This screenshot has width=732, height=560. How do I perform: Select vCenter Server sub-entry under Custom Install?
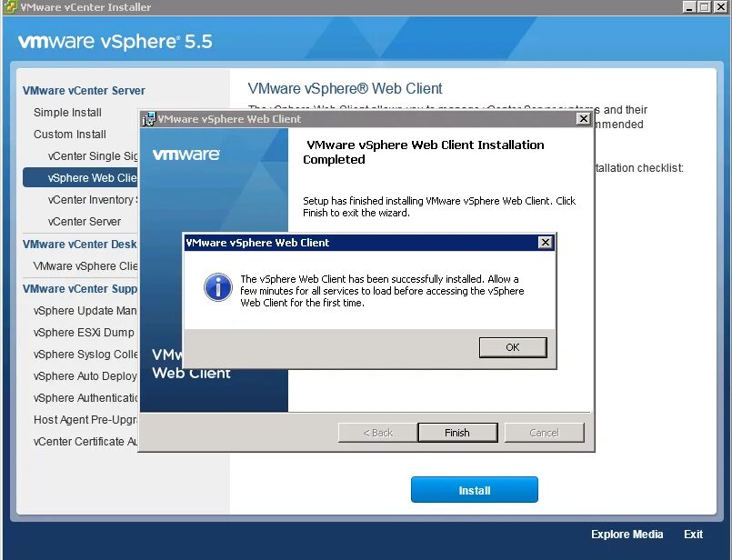[x=84, y=222]
